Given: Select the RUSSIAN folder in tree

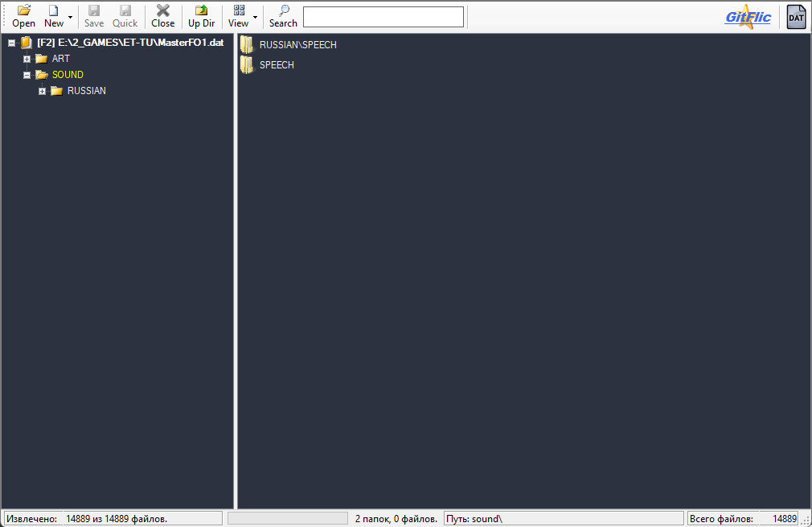Looking at the screenshot, I should [x=87, y=91].
